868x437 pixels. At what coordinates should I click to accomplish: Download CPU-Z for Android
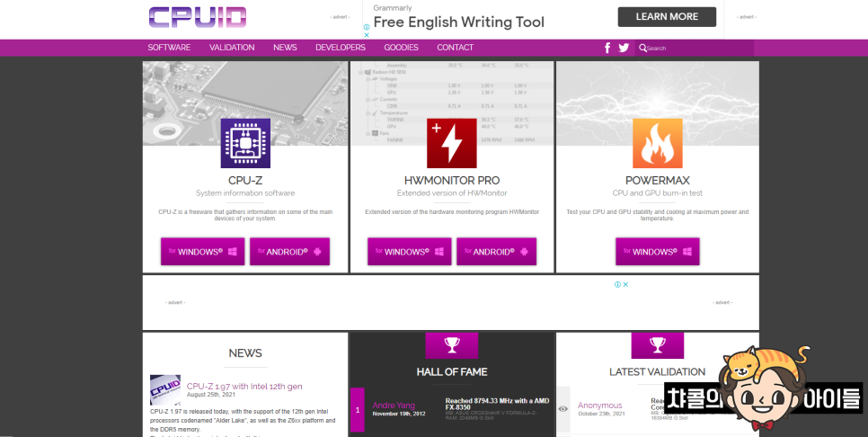pos(289,252)
